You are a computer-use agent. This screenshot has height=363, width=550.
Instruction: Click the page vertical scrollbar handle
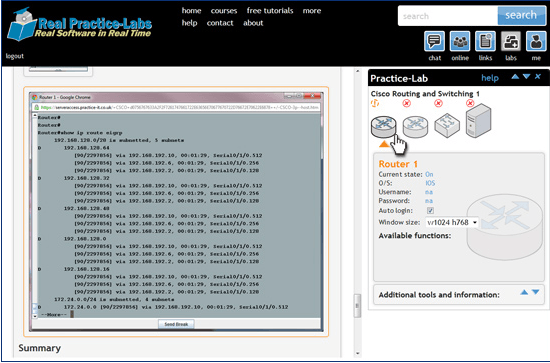[x=357, y=305]
